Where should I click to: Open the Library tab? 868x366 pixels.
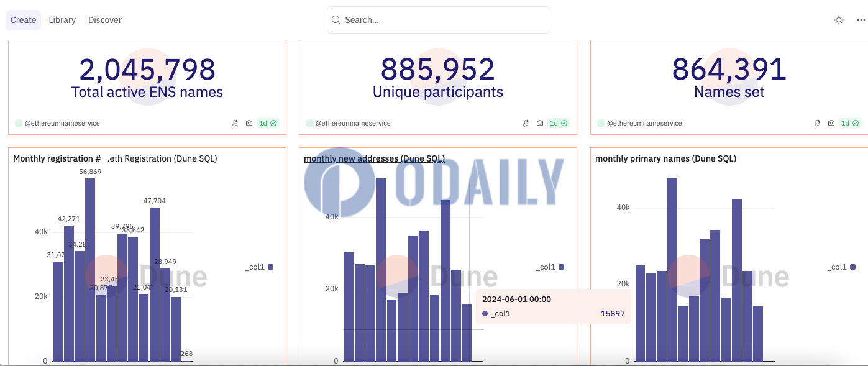tap(62, 20)
